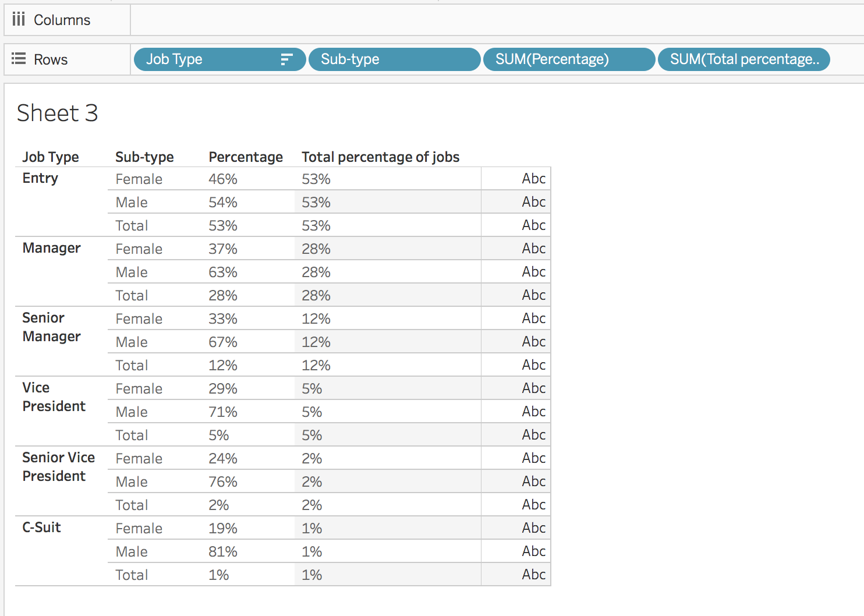Click the Total percentage of jobs header

tap(380, 157)
